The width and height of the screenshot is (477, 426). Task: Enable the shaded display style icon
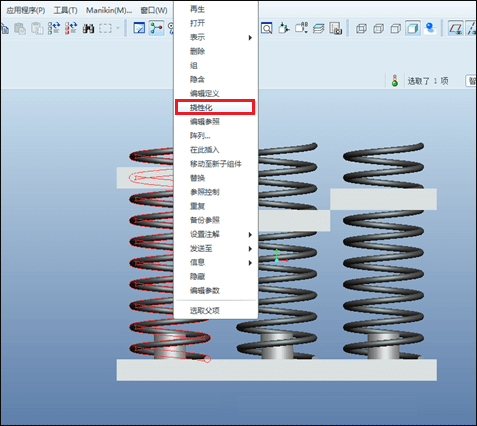[413, 28]
